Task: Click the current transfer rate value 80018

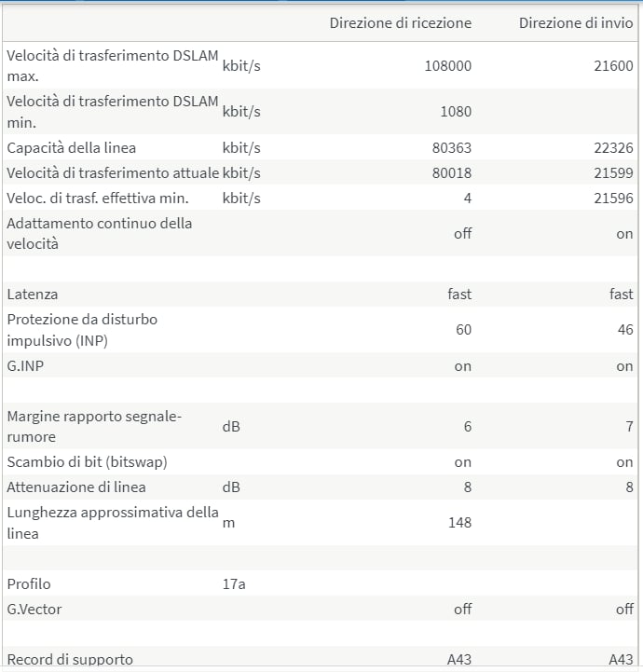Action: coord(452,172)
